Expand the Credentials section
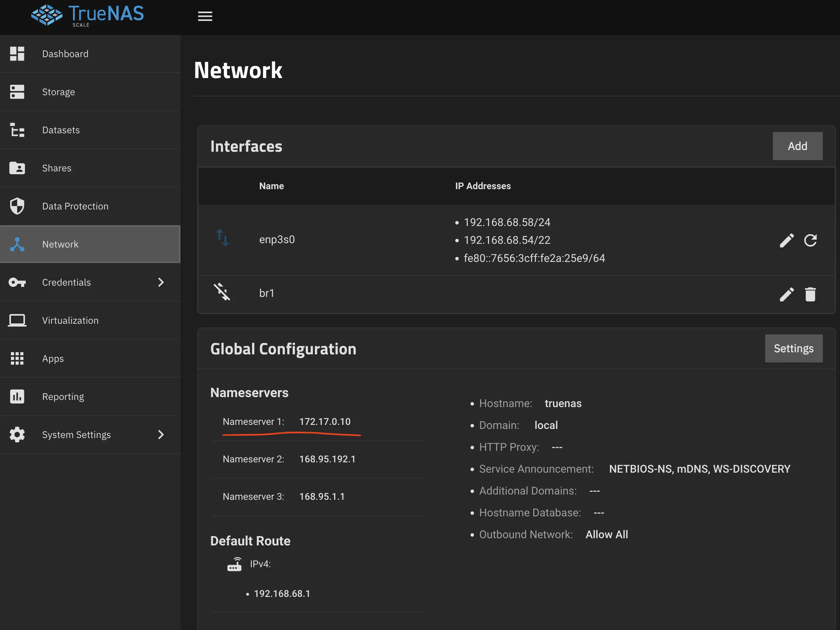The height and width of the screenshot is (630, 840). tap(161, 282)
